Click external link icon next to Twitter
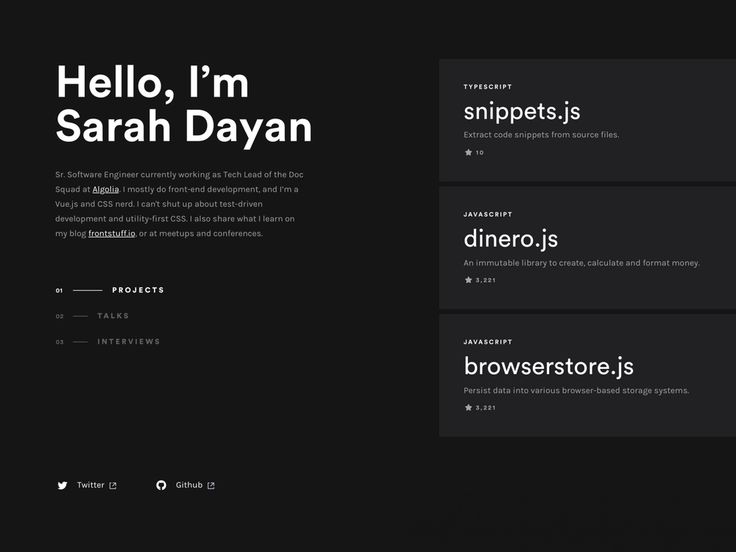 coord(113,486)
